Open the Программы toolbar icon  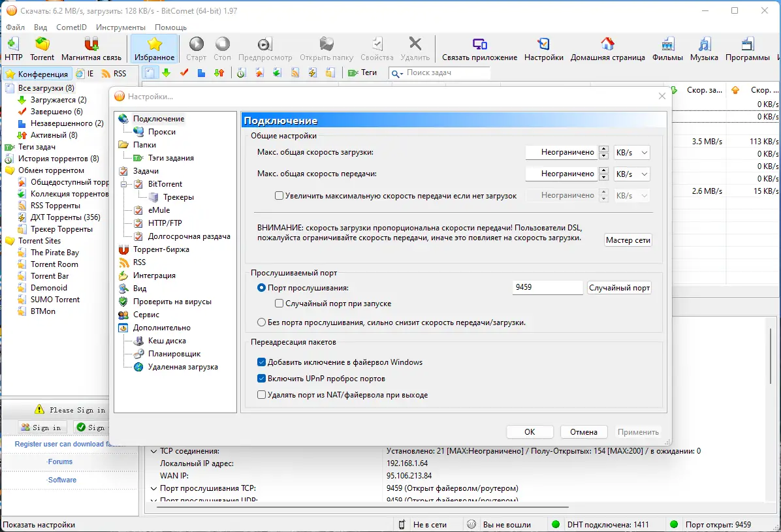coord(747,49)
